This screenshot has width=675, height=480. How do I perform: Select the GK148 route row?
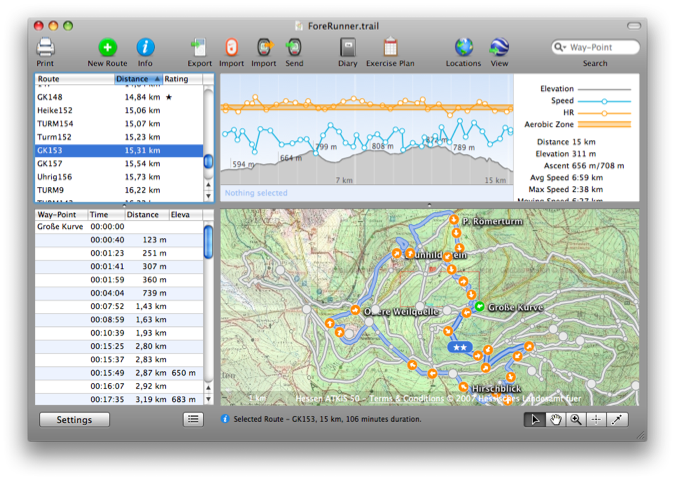[119, 97]
